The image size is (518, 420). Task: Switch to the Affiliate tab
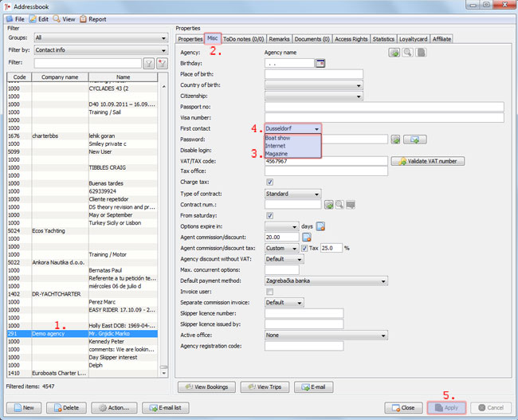click(x=441, y=39)
